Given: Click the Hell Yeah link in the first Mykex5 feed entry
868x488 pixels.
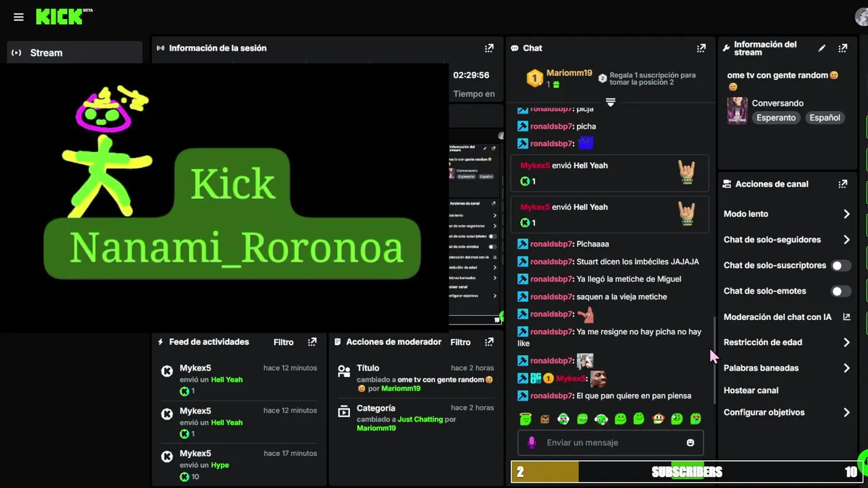Looking at the screenshot, I should [x=226, y=380].
